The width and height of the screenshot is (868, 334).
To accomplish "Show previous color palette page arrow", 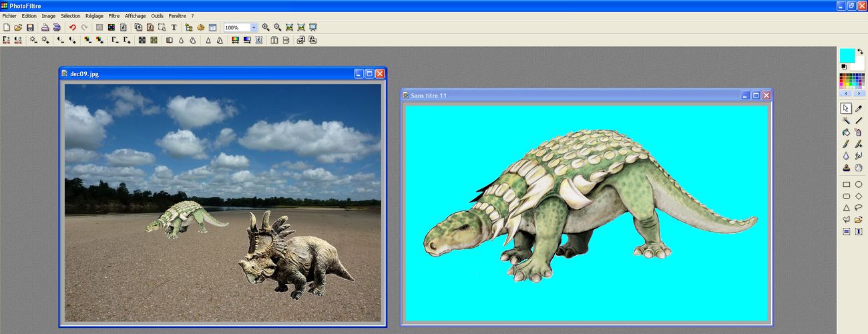I will [845, 94].
